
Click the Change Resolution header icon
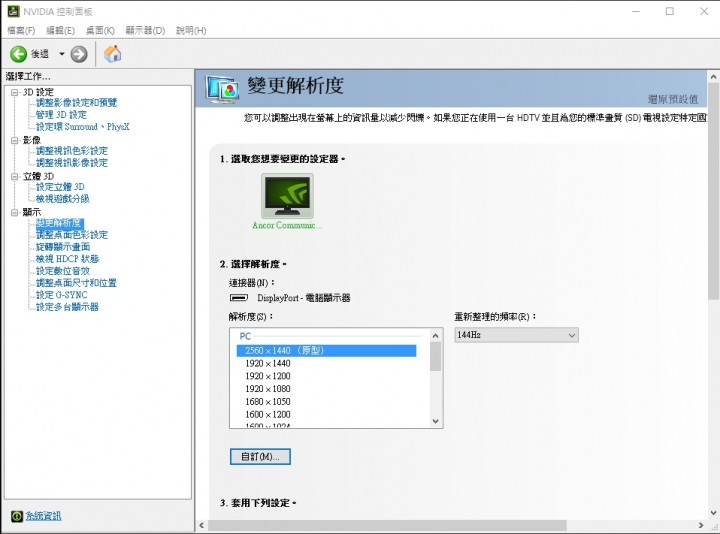click(222, 89)
